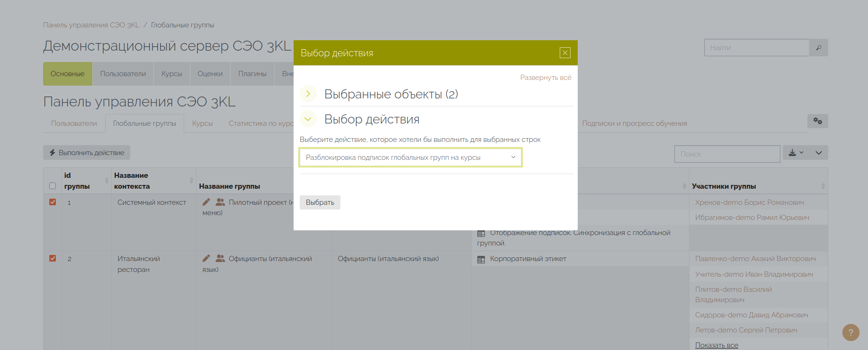
Task: Open the gear settings icon button
Action: [817, 121]
